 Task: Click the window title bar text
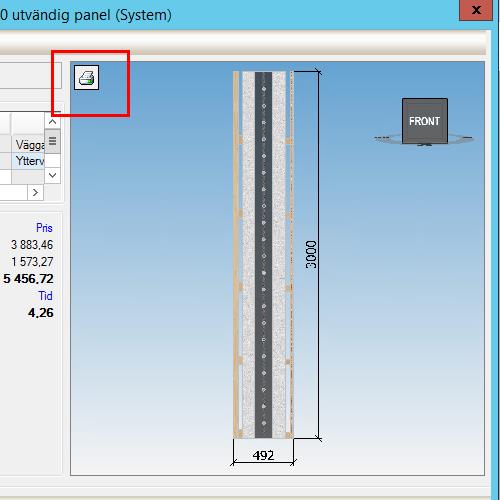click(86, 15)
